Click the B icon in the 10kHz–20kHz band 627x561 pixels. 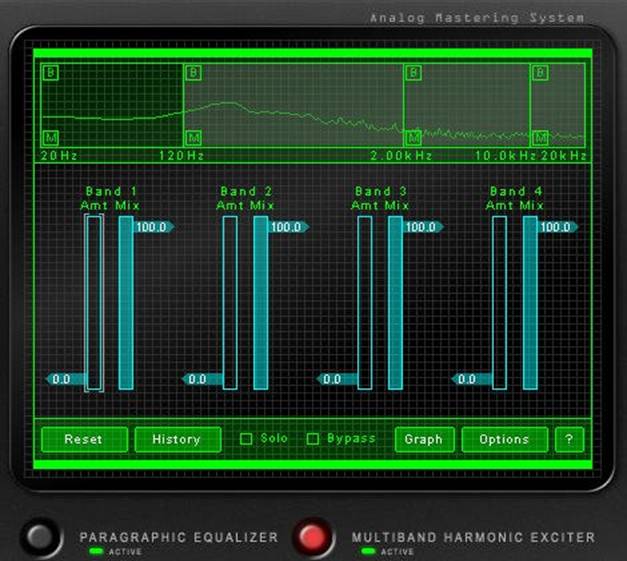(540, 73)
